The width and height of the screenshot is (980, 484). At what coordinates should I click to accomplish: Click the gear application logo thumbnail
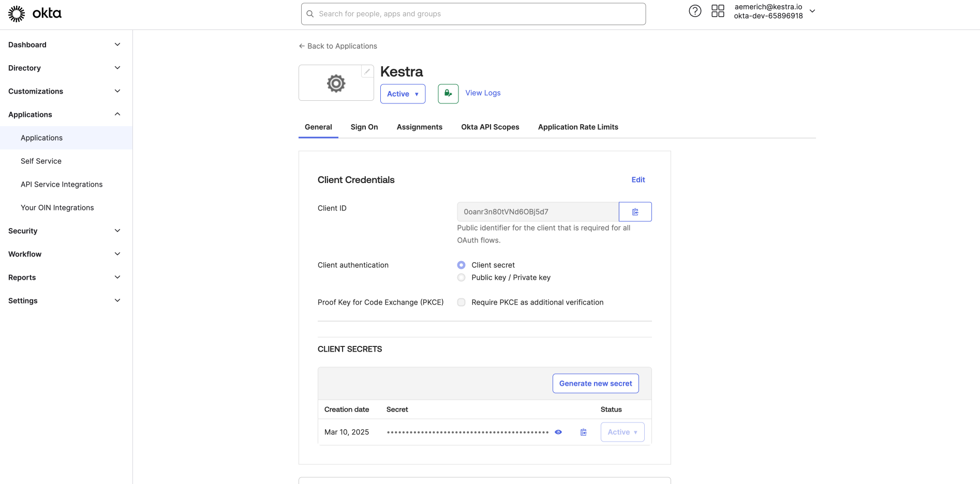click(336, 83)
